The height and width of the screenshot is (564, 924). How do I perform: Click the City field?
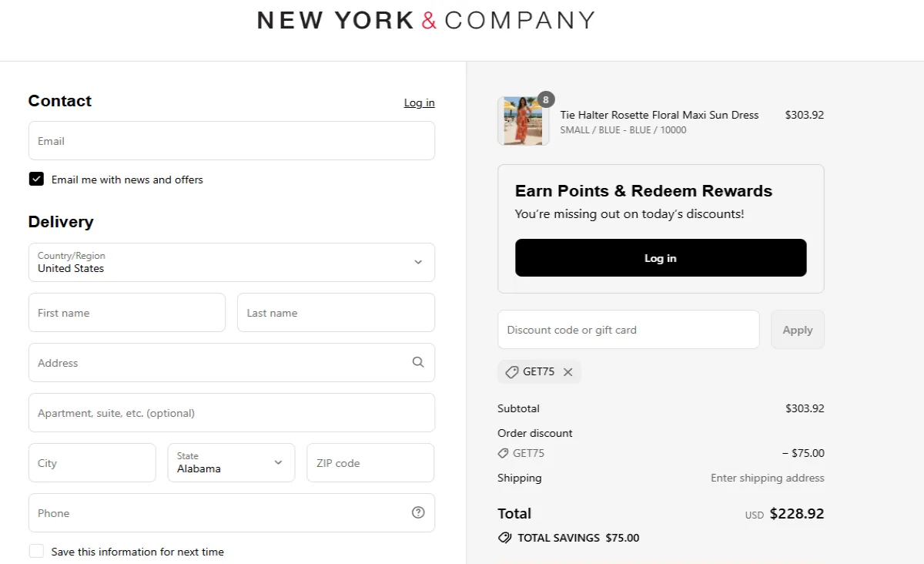[92, 463]
